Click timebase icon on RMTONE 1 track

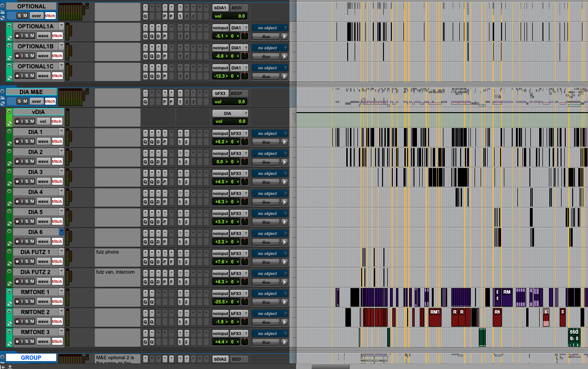coord(9,303)
